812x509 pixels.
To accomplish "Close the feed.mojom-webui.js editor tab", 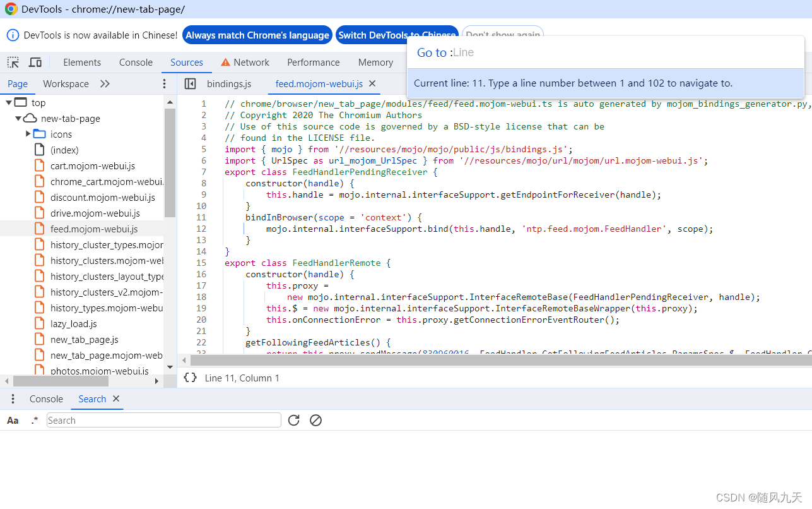I will pyautogui.click(x=372, y=83).
